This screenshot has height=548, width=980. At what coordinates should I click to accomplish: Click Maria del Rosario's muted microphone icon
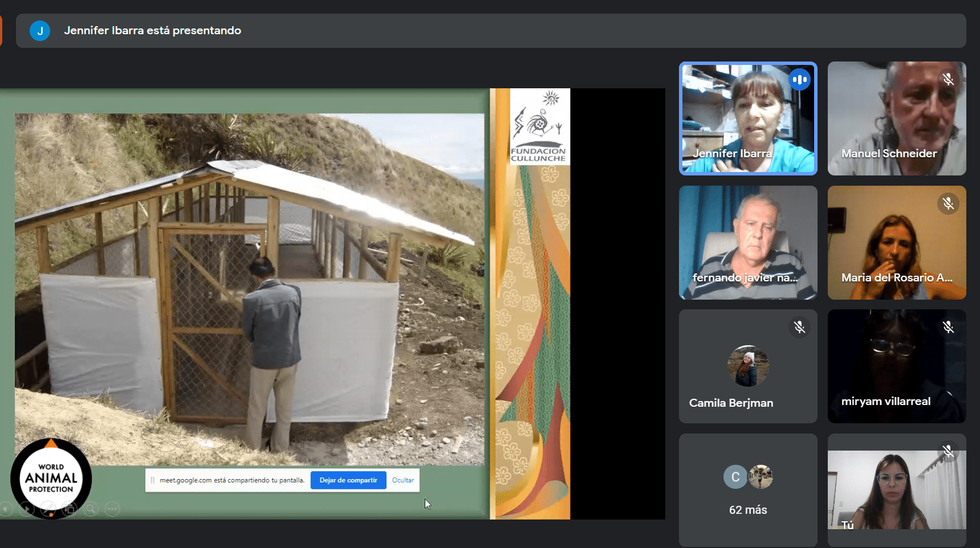(948, 203)
